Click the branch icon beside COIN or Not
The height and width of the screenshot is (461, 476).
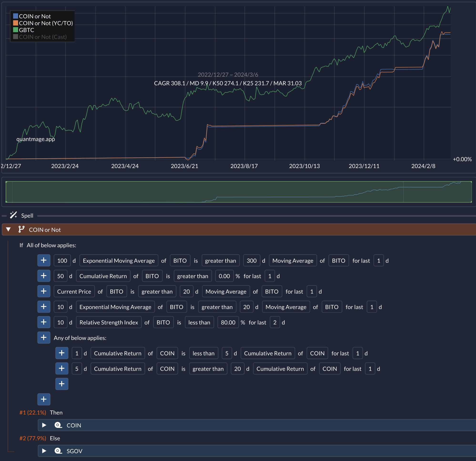[21, 229]
